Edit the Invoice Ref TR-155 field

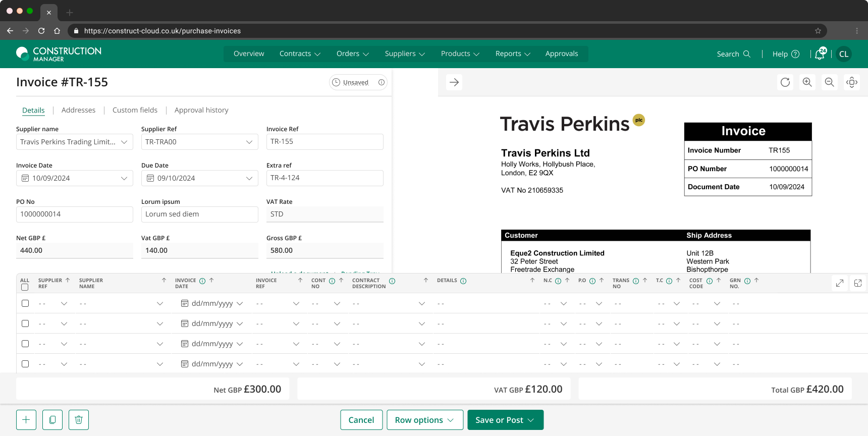tap(325, 142)
